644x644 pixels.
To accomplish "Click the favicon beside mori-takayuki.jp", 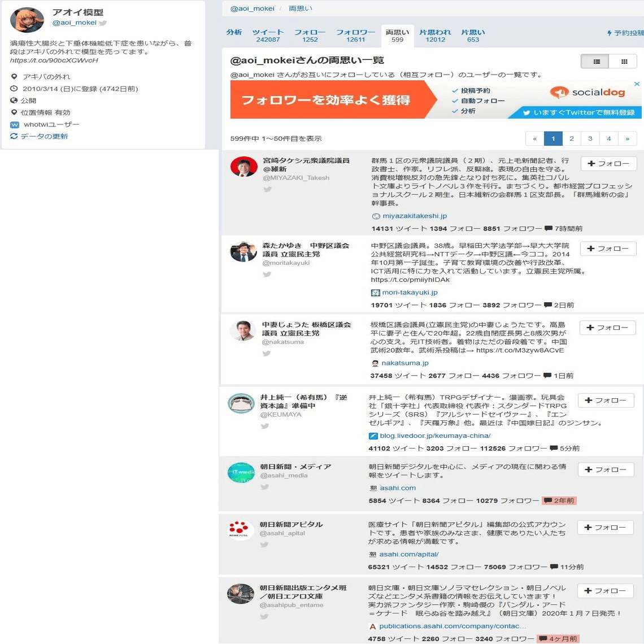I will click(x=376, y=293).
